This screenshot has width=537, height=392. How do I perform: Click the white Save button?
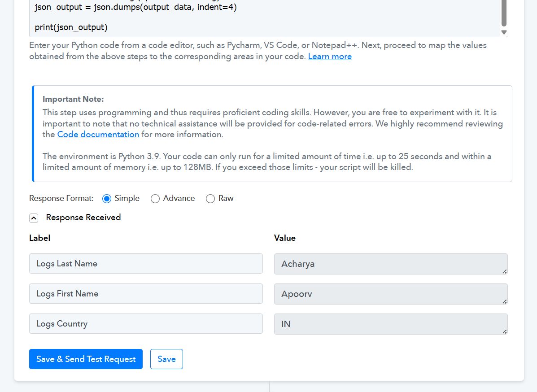pos(166,359)
